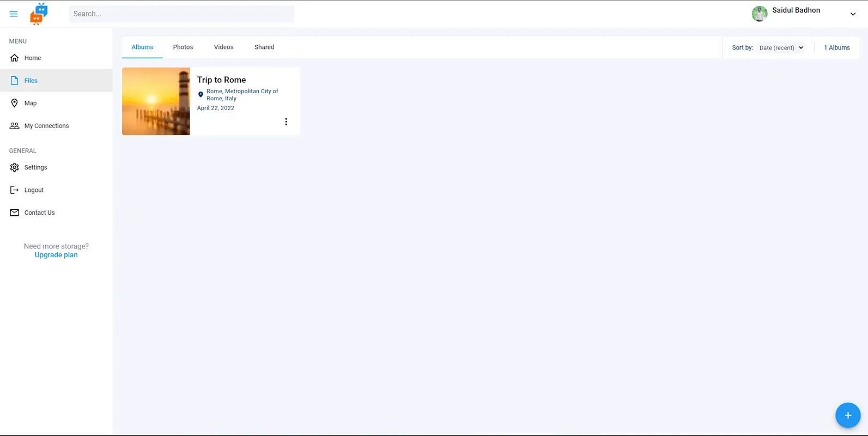Select the Logout label
This screenshot has height=436, width=868.
[x=34, y=190]
